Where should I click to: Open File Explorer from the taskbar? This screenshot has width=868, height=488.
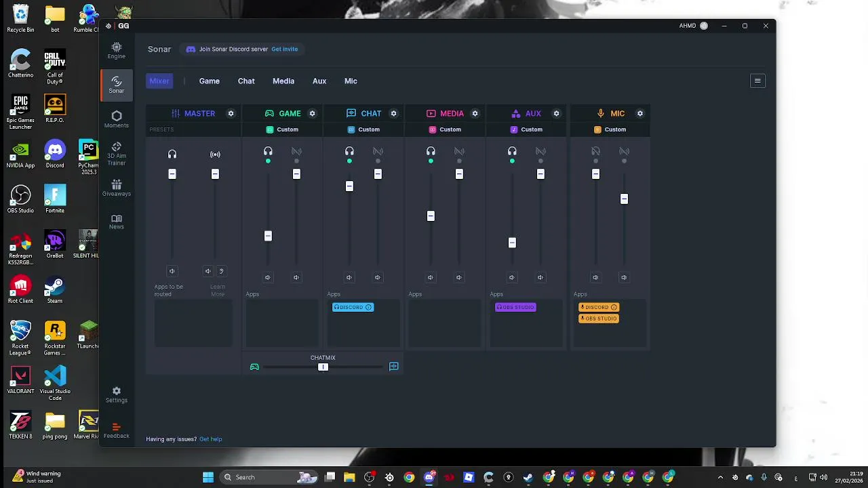point(349,477)
